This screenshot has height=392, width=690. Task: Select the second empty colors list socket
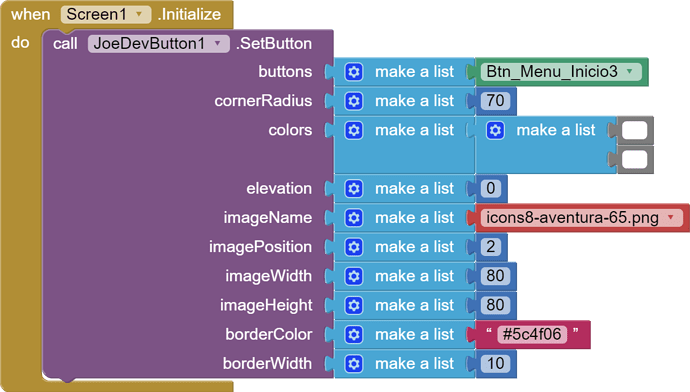tap(635, 160)
